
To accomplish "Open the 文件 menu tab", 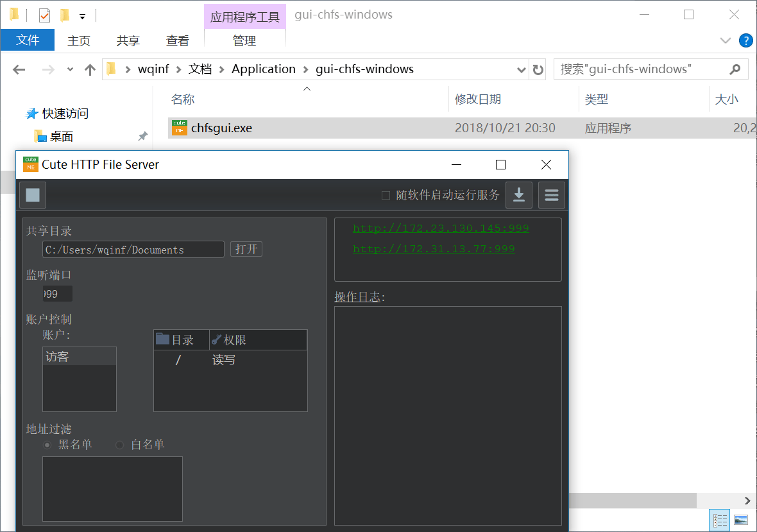I will click(28, 40).
